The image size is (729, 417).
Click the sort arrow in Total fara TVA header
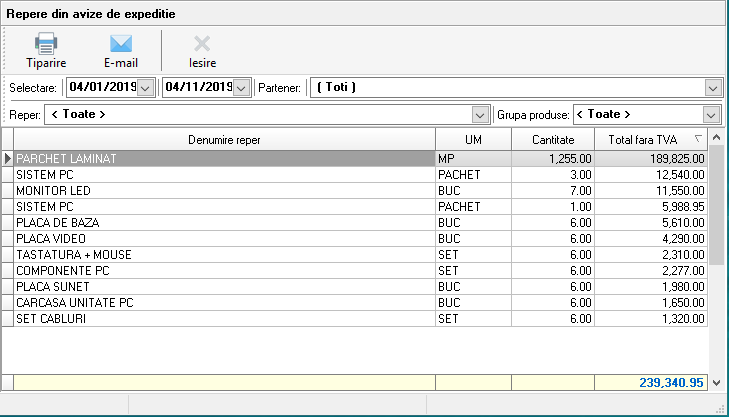(697, 139)
